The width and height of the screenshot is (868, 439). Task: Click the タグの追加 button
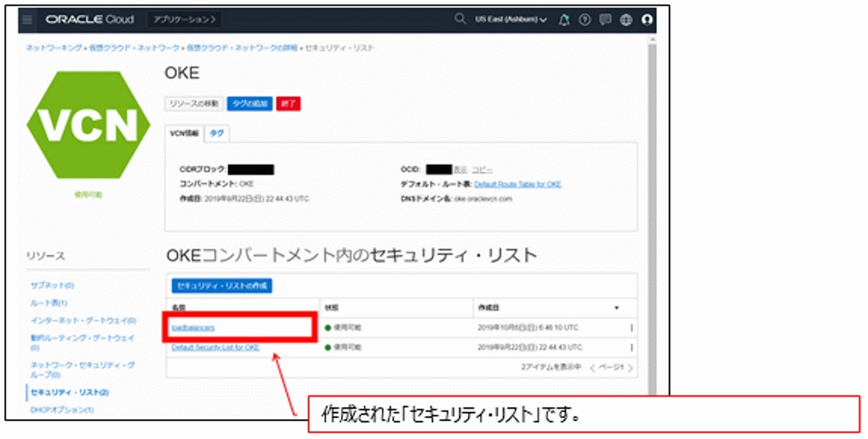[x=250, y=103]
